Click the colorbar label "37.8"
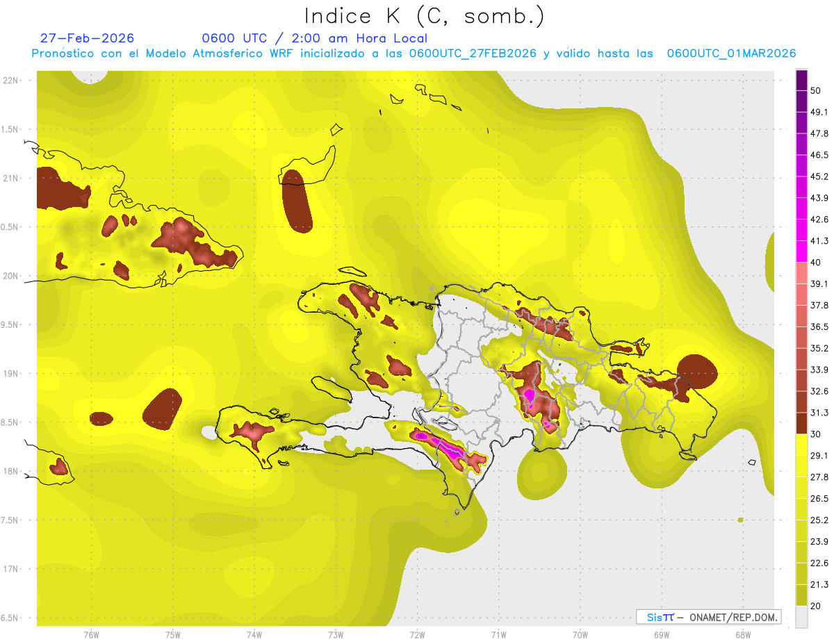Viewport: 834px width, 644px height. [819, 305]
